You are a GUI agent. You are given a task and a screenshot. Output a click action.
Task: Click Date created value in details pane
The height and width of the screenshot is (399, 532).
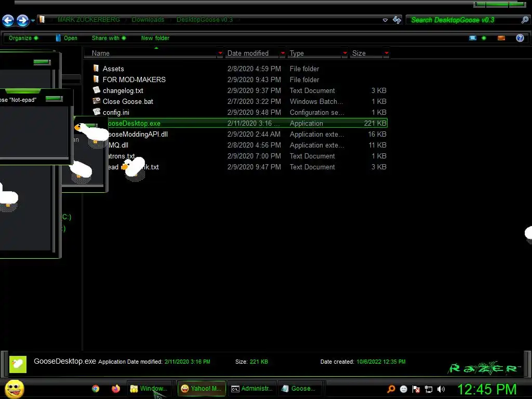pos(381,362)
